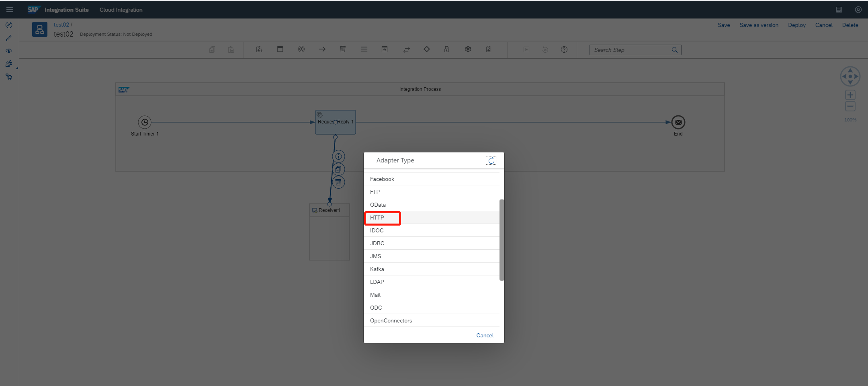Choose Mail adapter type
Image resolution: width=868 pixels, height=386 pixels.
[x=432, y=295]
